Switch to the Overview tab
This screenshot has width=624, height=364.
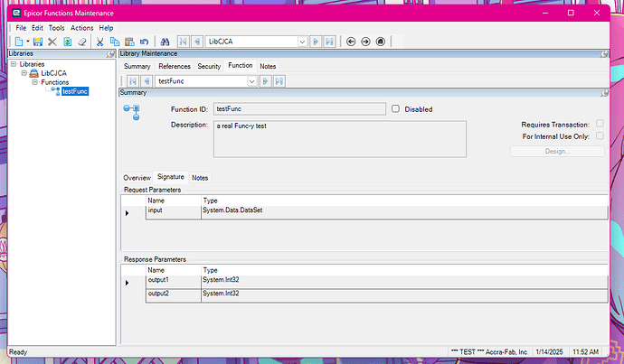137,178
